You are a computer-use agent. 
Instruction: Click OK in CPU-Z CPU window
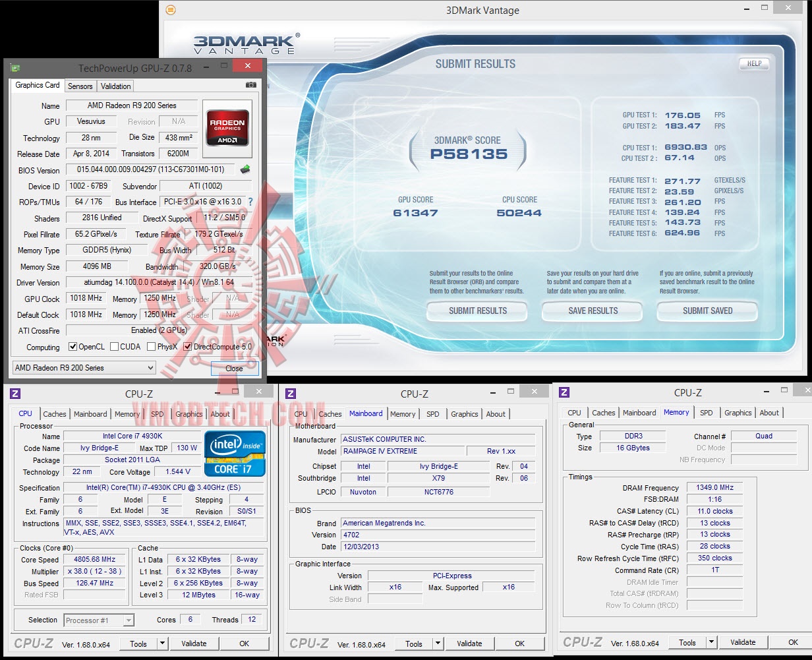pyautogui.click(x=244, y=644)
